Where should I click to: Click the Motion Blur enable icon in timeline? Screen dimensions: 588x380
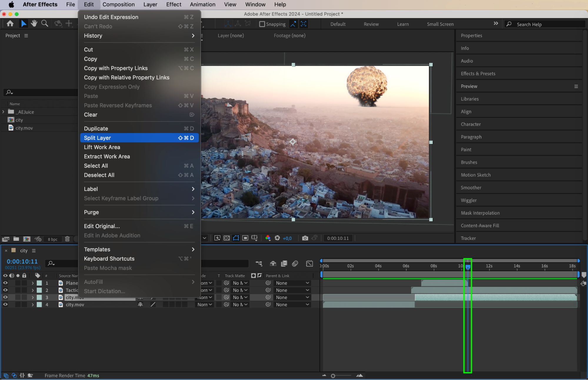point(295,263)
